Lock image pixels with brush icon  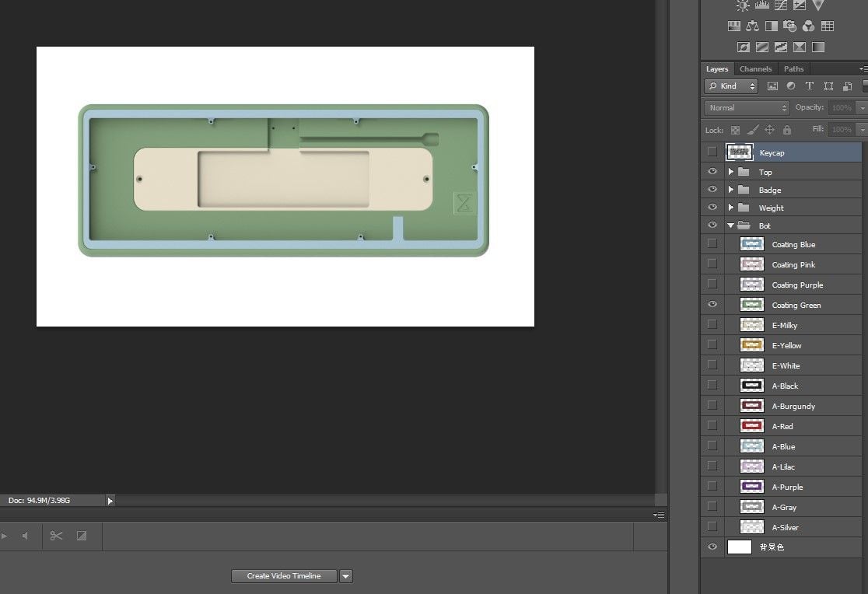752,130
